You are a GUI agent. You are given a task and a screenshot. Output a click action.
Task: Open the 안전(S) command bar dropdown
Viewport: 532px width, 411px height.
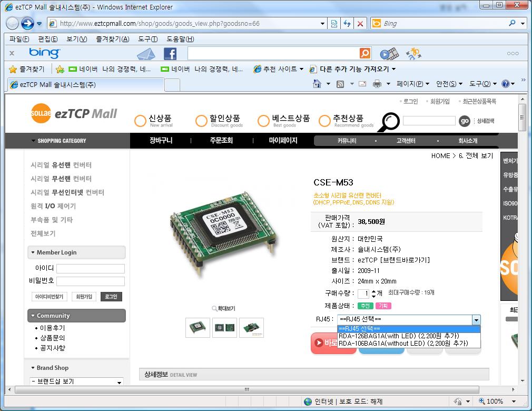coord(449,83)
